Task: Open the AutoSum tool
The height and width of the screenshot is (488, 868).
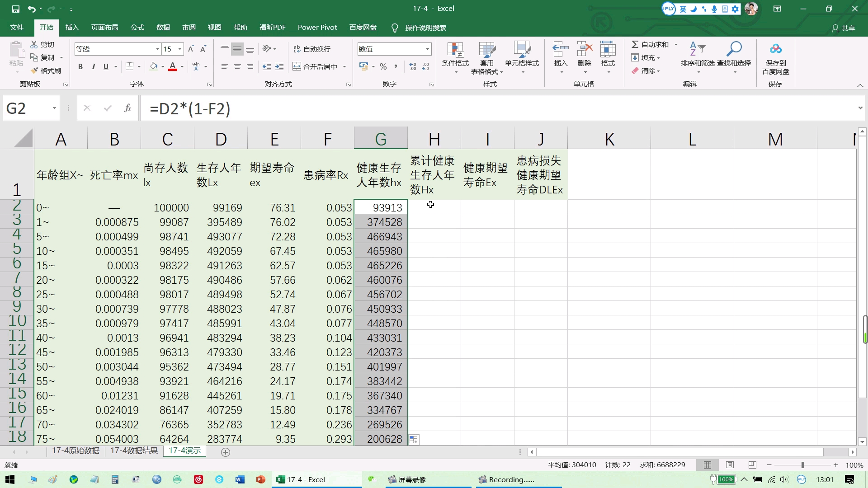Action: (650, 44)
